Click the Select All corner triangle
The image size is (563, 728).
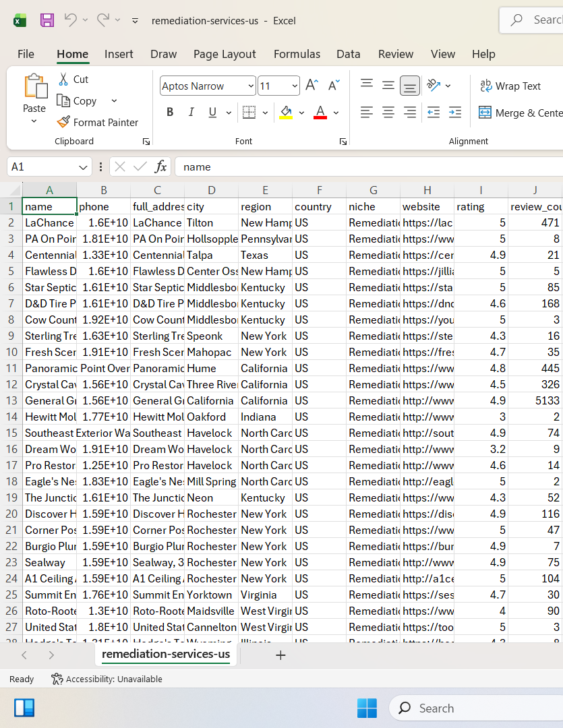click(15, 190)
